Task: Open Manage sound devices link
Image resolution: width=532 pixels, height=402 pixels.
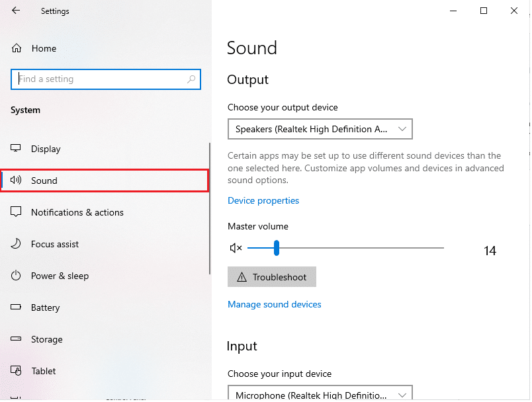Action: 275,304
